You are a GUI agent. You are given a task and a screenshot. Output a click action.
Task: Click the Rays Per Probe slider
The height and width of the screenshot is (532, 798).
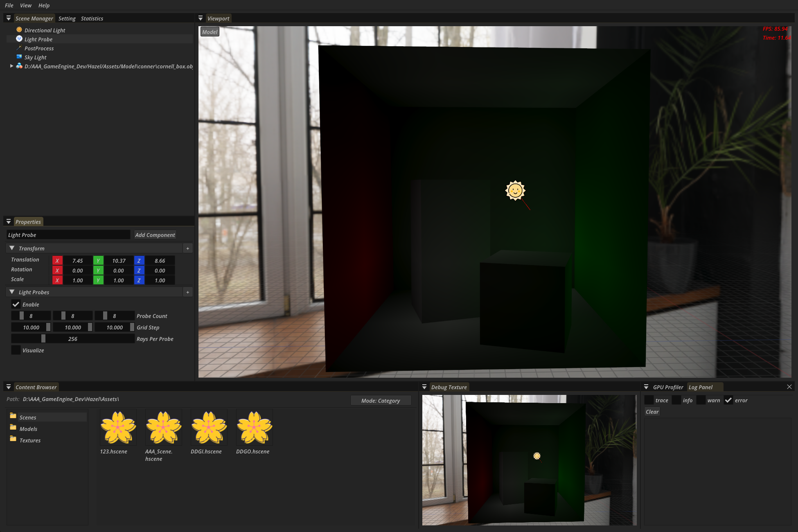click(72, 339)
